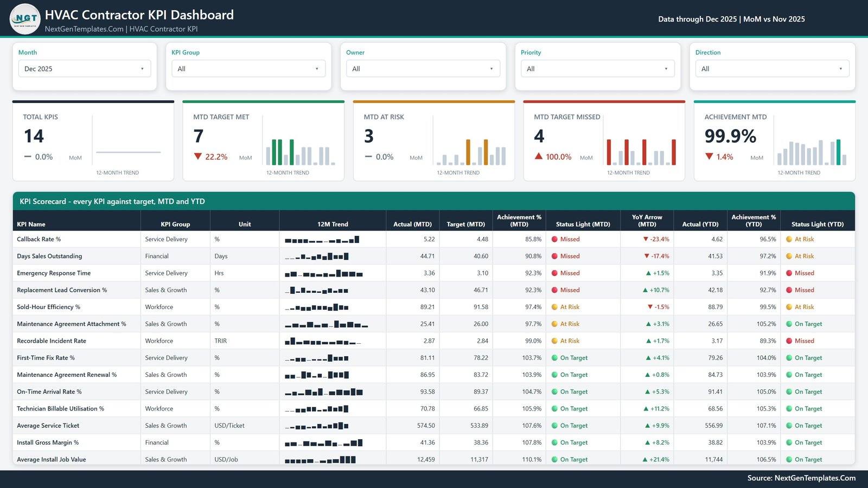868x488 pixels.
Task: Click green YTD status light for Install Gross Margin %
Action: tap(789, 442)
